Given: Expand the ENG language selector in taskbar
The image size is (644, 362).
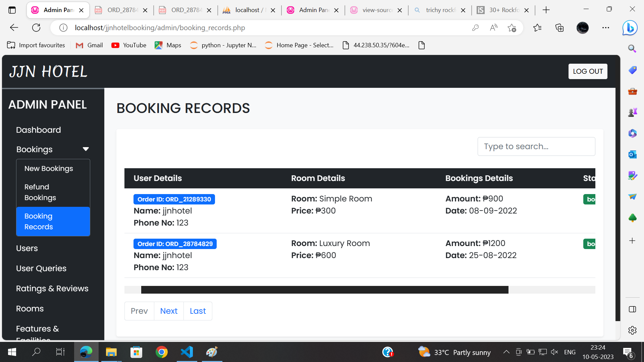Looking at the screenshot, I should click(570, 352).
